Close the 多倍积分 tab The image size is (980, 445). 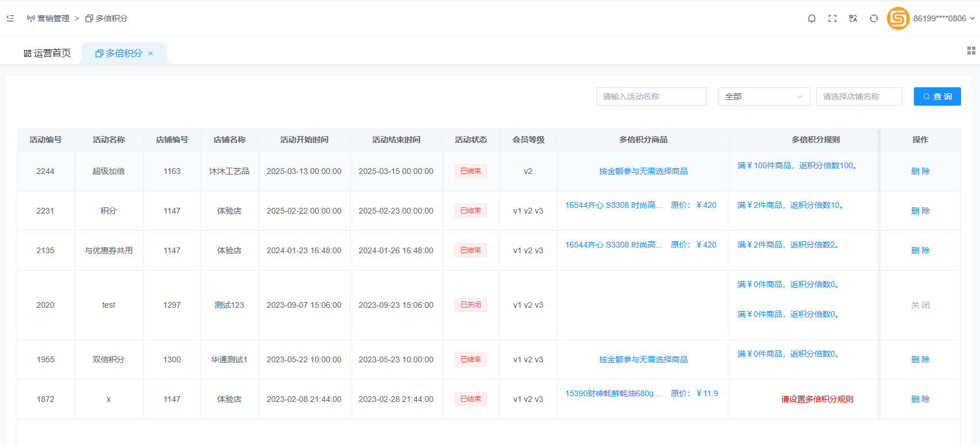[151, 53]
